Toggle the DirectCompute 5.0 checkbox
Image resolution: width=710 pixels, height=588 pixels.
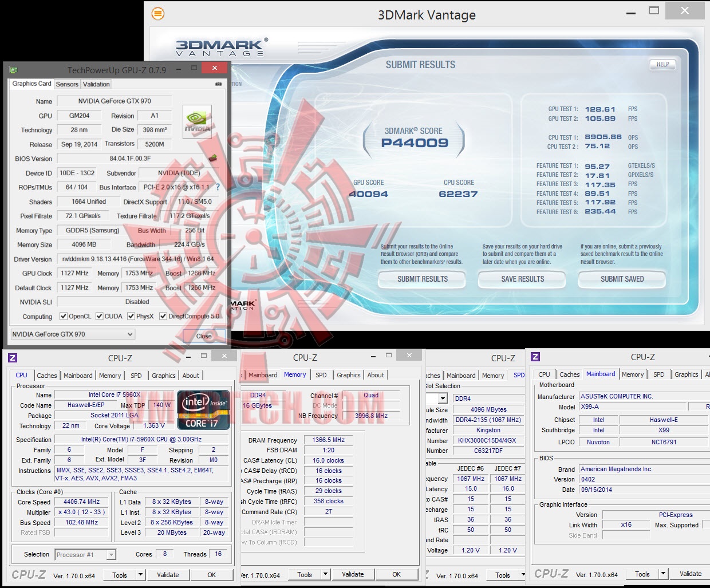[163, 316]
